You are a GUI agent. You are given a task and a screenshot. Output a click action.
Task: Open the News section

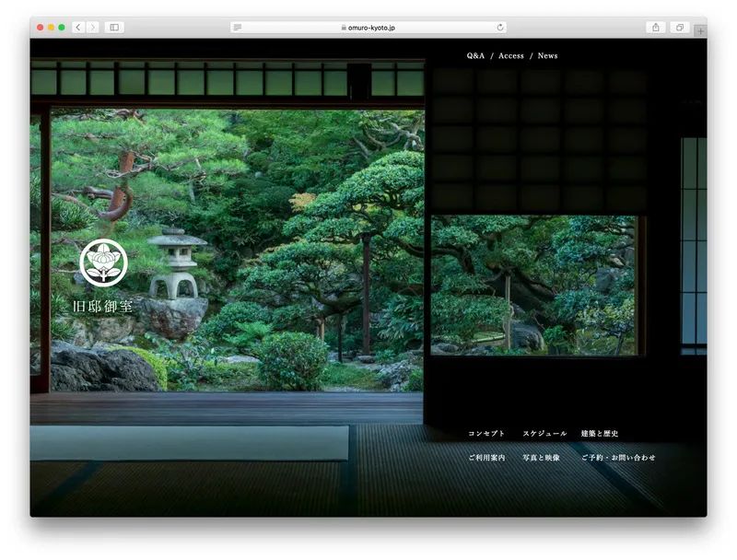tap(547, 55)
